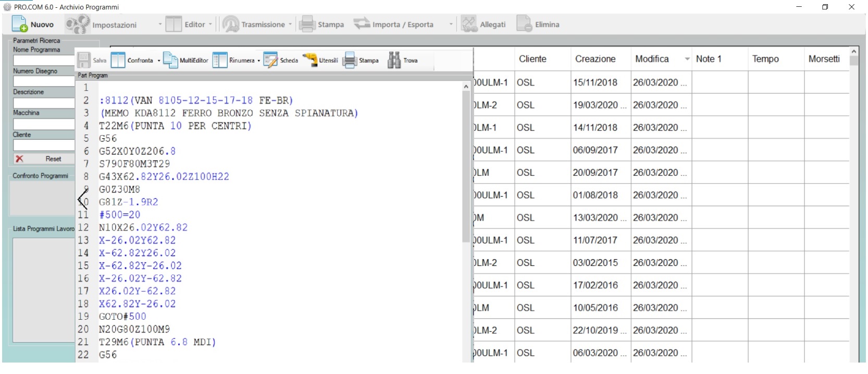Open the Confronta dropdown arrow
This screenshot has width=868, height=374.
pyautogui.click(x=159, y=61)
